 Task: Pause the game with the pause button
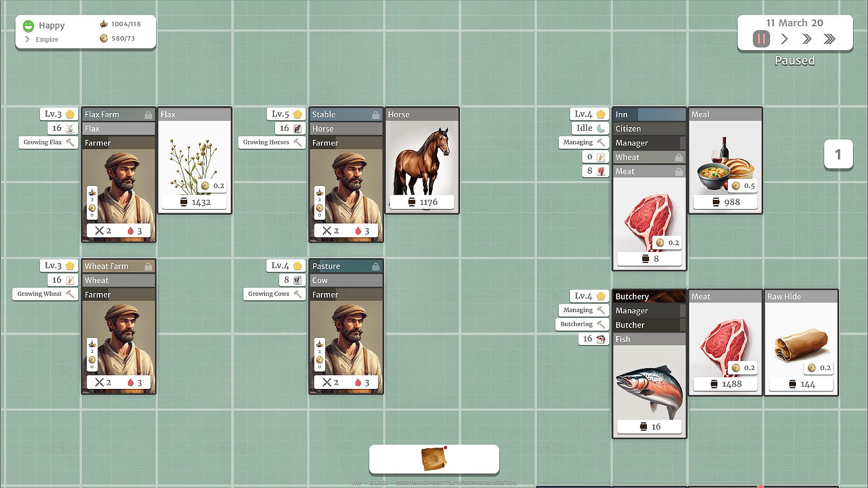[x=761, y=39]
